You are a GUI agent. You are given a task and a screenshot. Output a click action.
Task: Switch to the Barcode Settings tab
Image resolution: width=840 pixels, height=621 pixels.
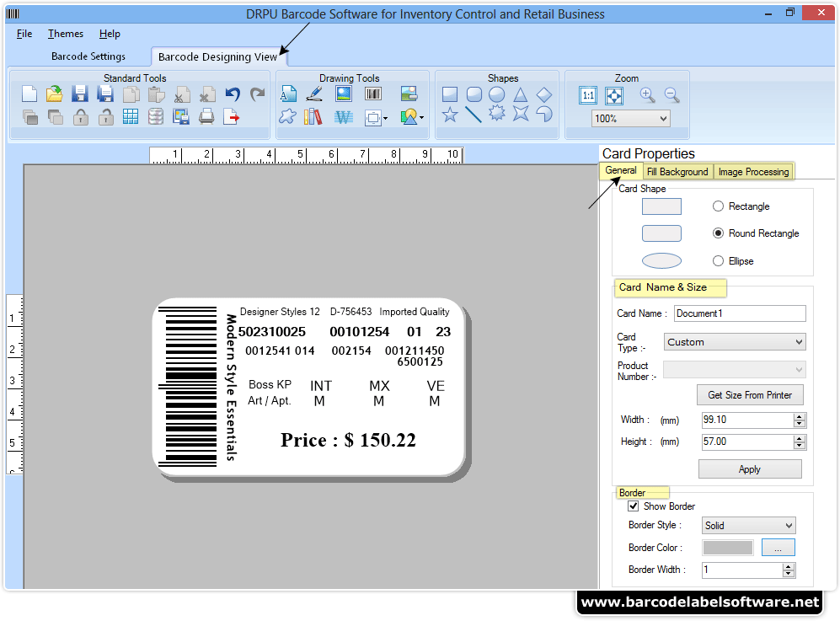point(88,56)
